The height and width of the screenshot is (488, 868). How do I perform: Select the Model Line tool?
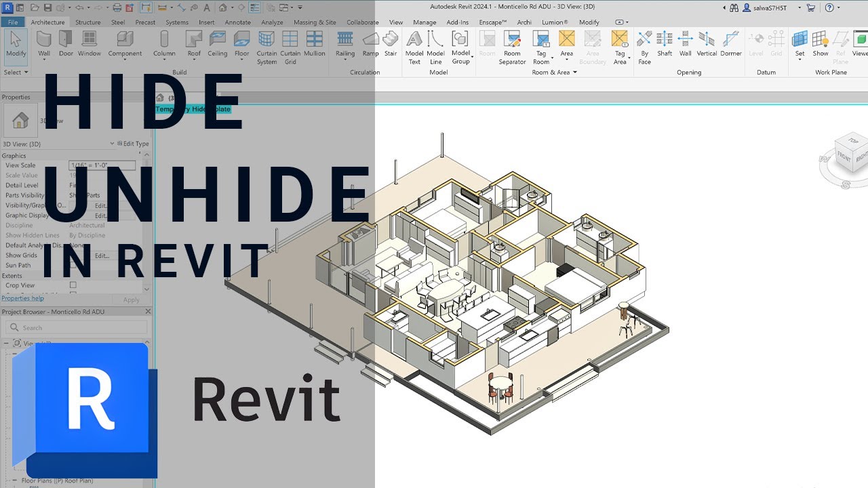point(435,47)
